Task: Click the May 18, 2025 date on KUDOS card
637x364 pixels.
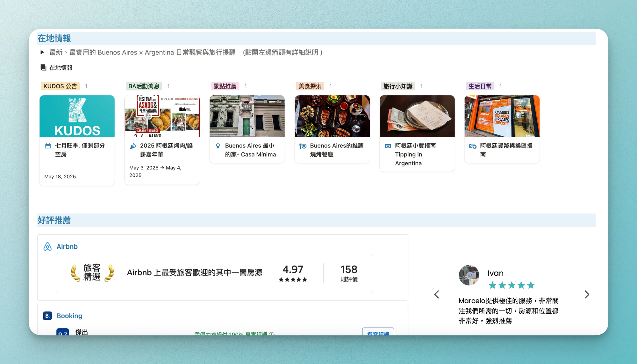Action: tap(60, 177)
